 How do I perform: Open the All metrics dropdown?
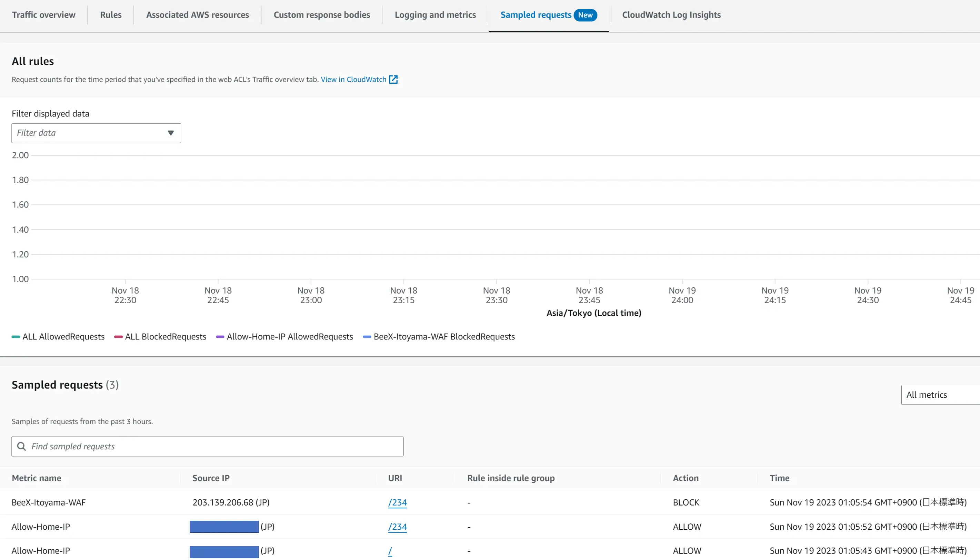pos(940,395)
